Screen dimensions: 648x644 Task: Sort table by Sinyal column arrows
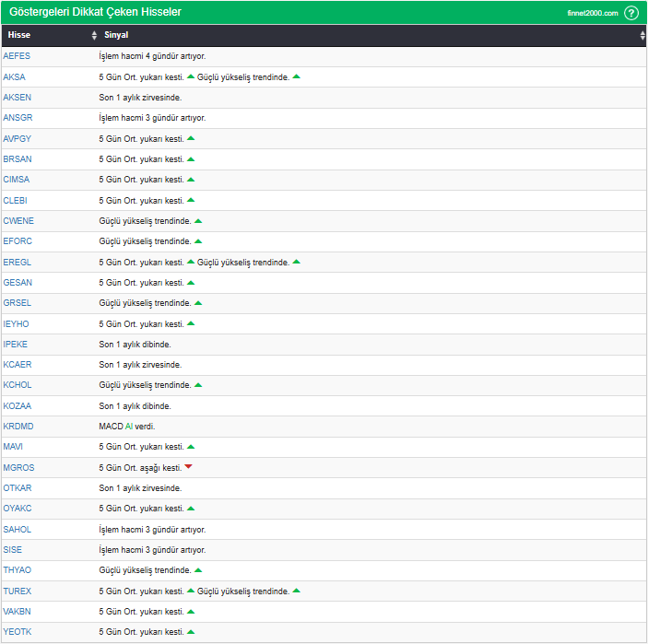click(x=642, y=35)
